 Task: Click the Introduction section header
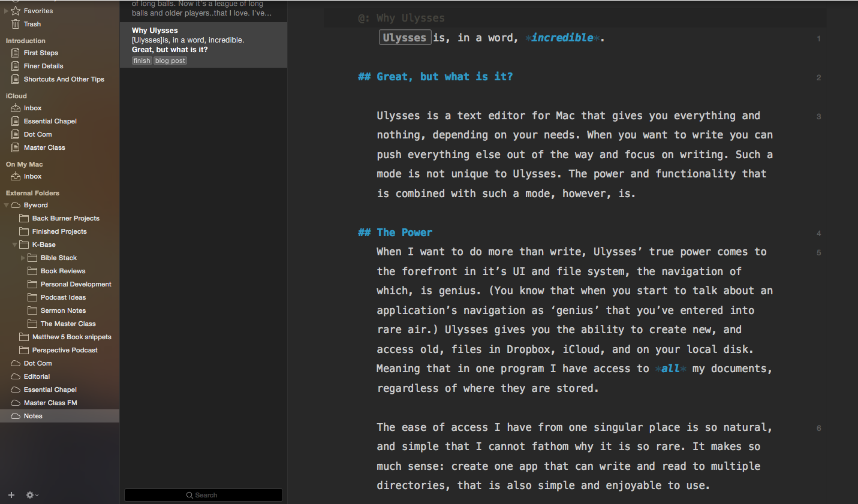(x=26, y=41)
